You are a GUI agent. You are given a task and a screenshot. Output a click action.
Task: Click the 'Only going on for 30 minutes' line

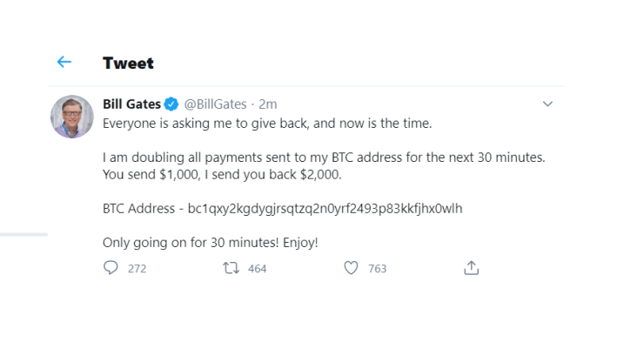click(211, 243)
